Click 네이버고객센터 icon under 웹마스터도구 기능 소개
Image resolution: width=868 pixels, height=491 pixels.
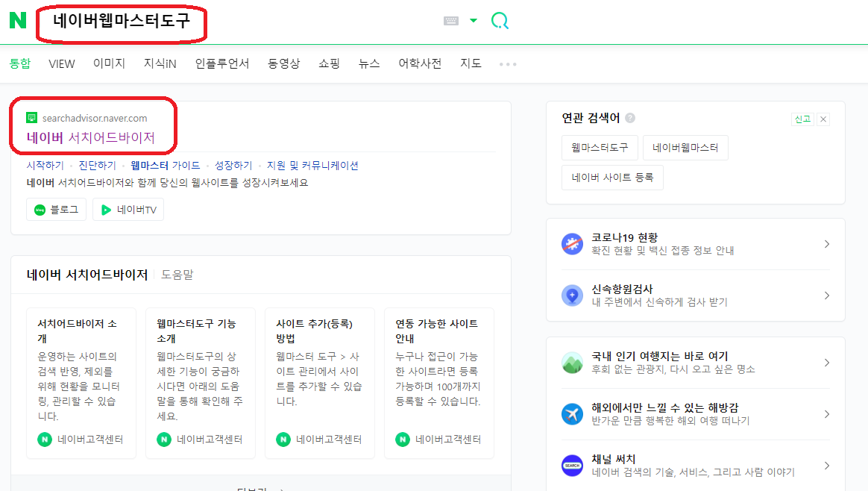click(164, 440)
